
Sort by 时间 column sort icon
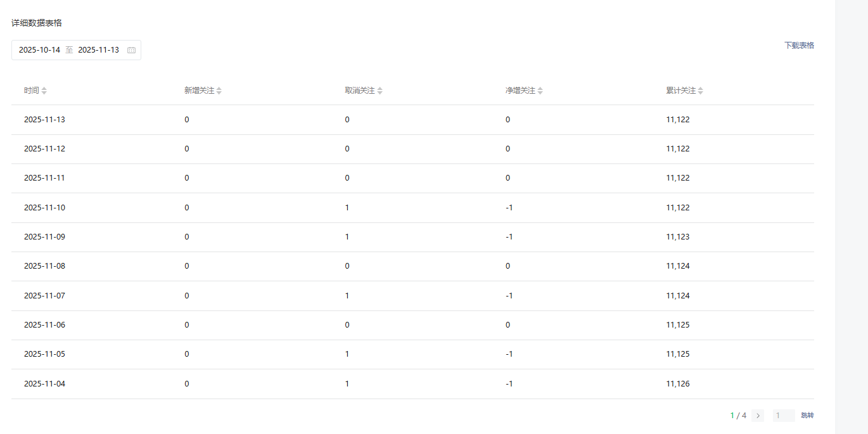point(44,91)
